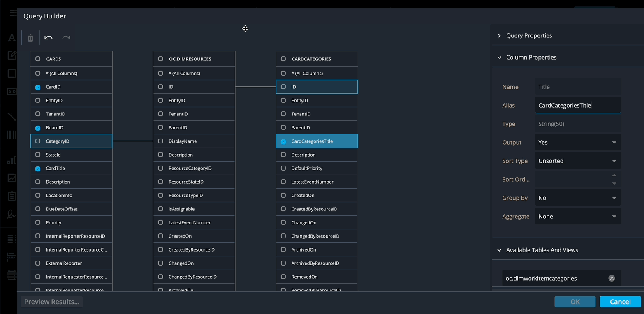Click the Sort Order down arrow
644x314 pixels.
[x=614, y=183]
